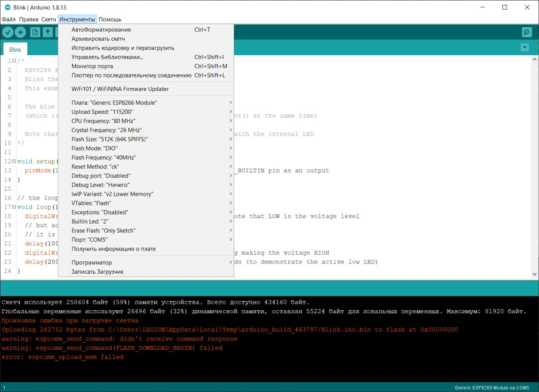Image resolution: width=539 pixels, height=392 pixels.
Task: Choose Архивировать скетч
Action: (x=146, y=39)
